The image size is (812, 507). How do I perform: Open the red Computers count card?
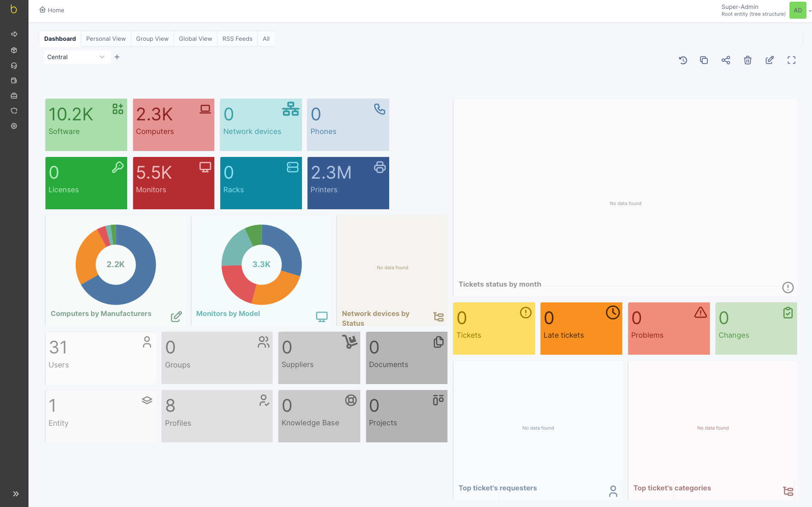(174, 125)
